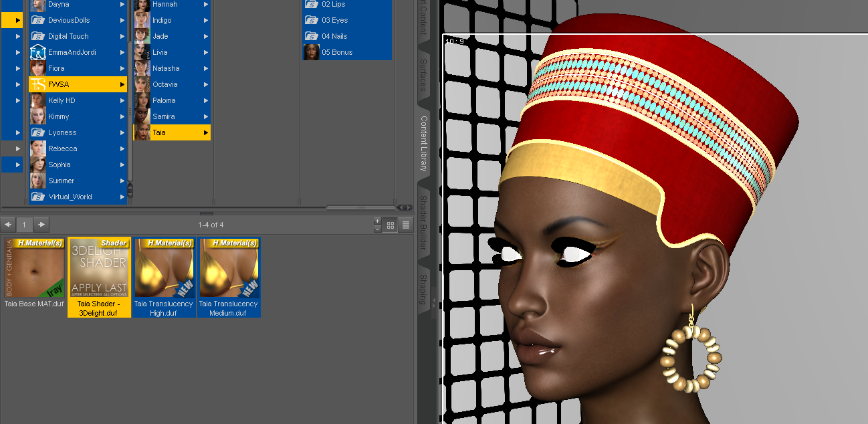Click the Virtual_World folder icon

click(x=38, y=197)
